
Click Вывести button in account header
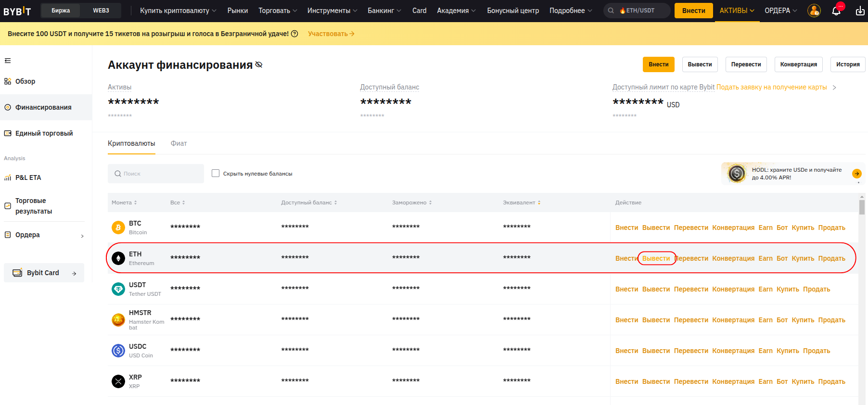(700, 64)
